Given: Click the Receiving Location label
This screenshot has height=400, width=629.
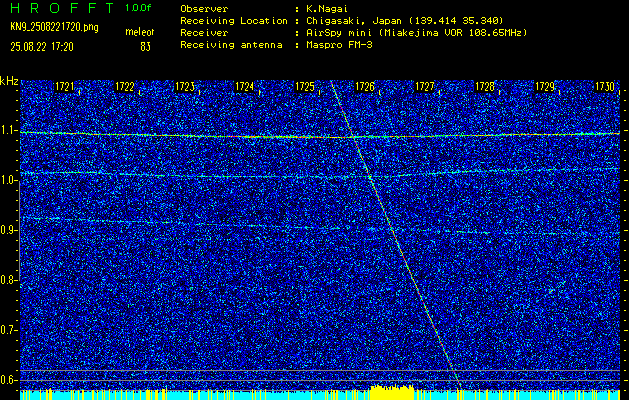Looking at the screenshot, I should 234,21.
